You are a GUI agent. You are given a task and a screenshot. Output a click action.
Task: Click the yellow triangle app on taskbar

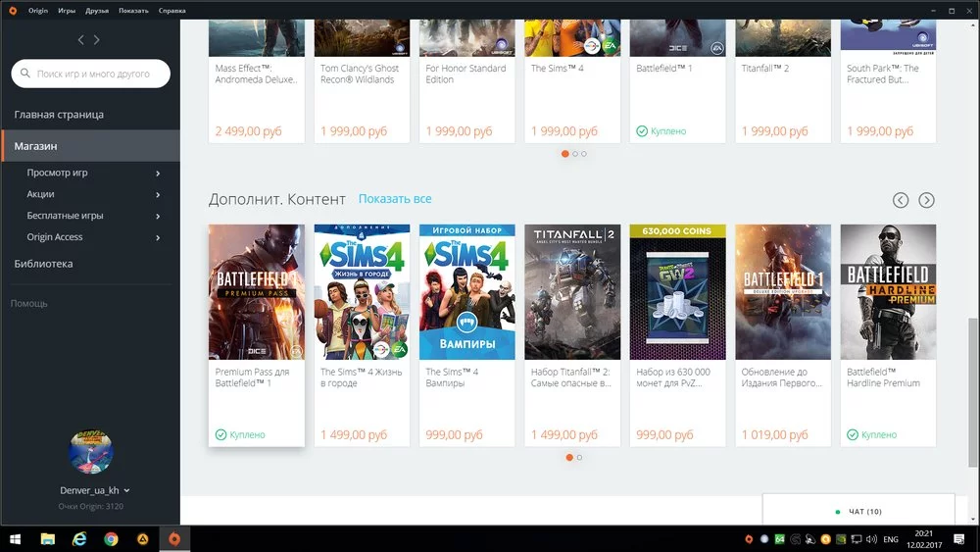pyautogui.click(x=143, y=539)
